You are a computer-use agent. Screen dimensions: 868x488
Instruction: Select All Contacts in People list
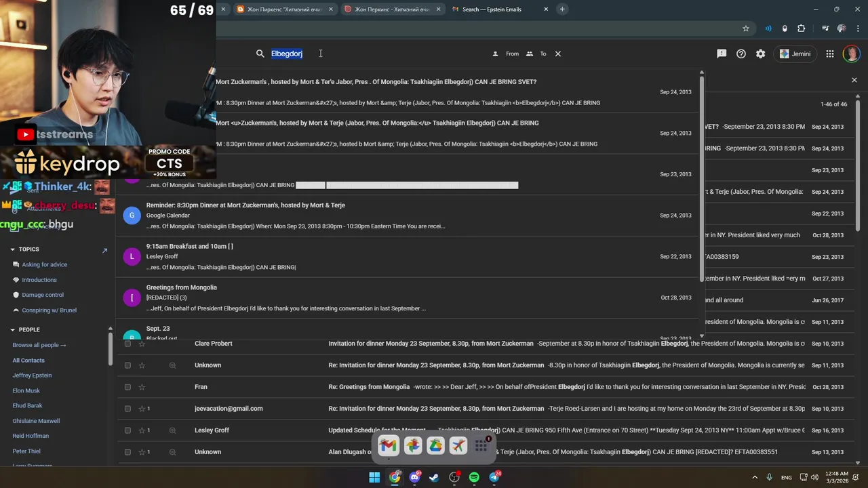(28, 361)
